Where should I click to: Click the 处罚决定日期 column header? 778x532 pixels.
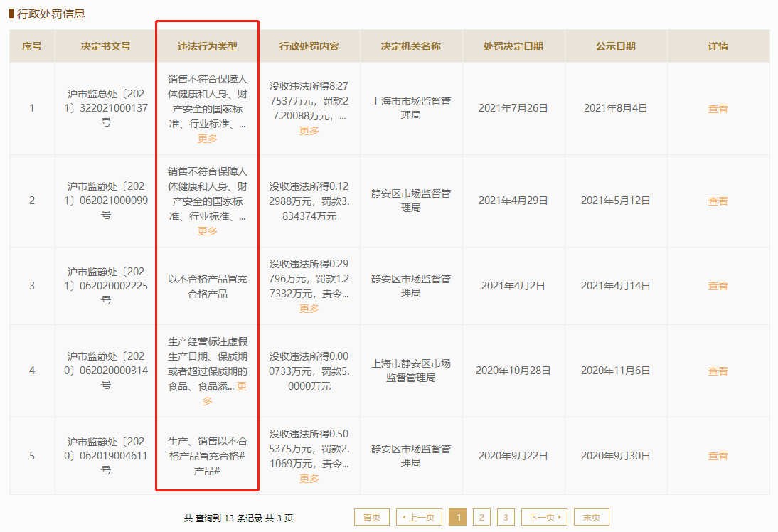pos(513,47)
